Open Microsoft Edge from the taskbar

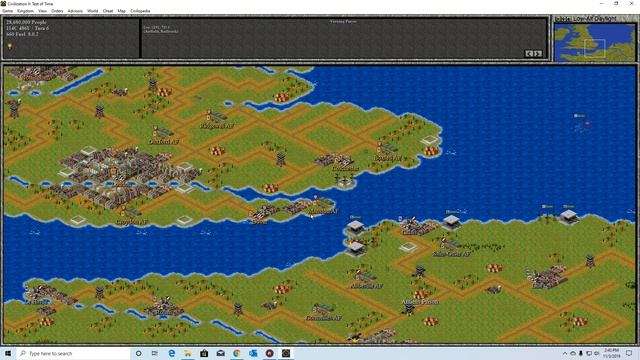click(171, 353)
